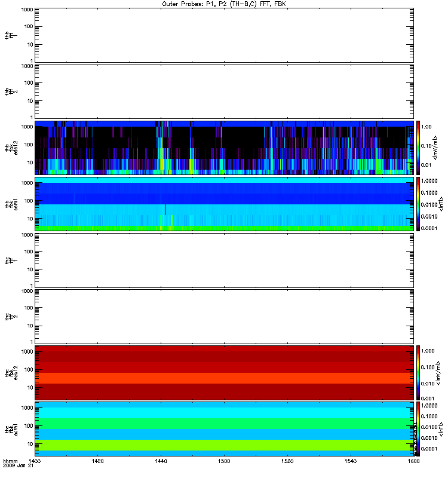This screenshot has width=448, height=478.
Task: Click the 10 tick in the thc fbk scm1 panel
Action: [30, 444]
